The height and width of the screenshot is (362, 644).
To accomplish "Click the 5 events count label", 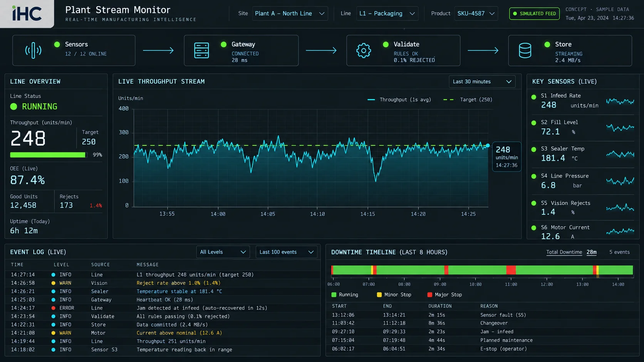I will (619, 252).
